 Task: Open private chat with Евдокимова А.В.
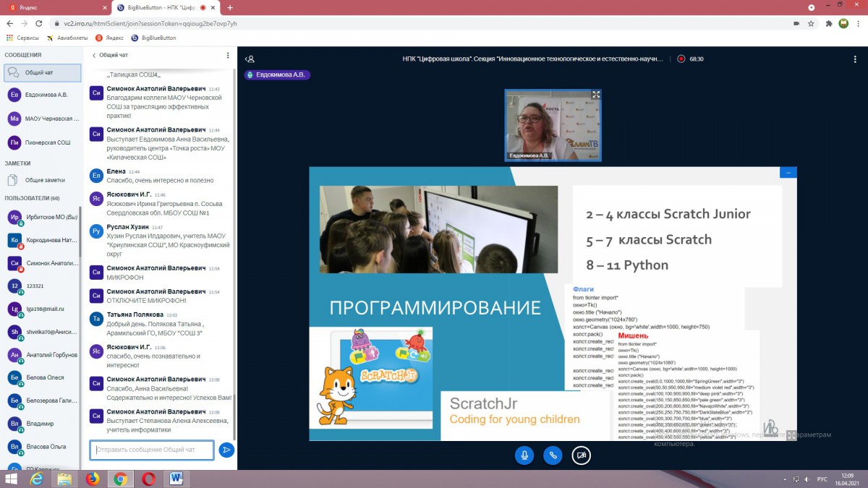tap(41, 95)
